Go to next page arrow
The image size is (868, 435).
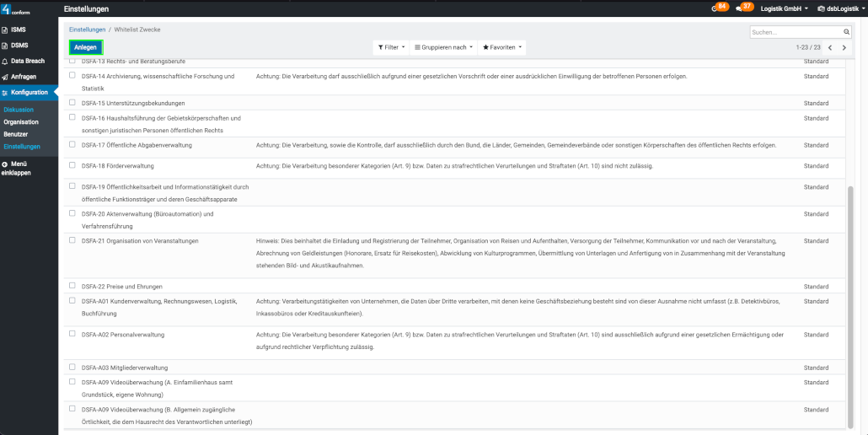[x=844, y=48]
